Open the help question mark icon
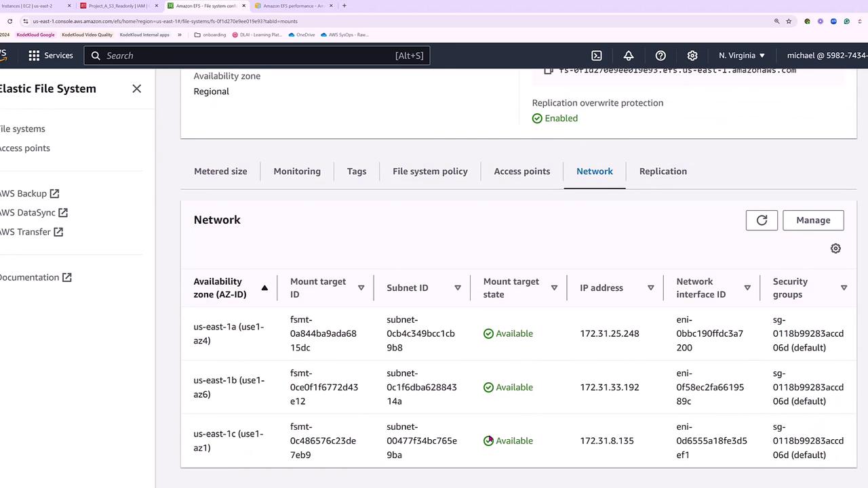The height and width of the screenshot is (488, 868). pyautogui.click(x=660, y=56)
